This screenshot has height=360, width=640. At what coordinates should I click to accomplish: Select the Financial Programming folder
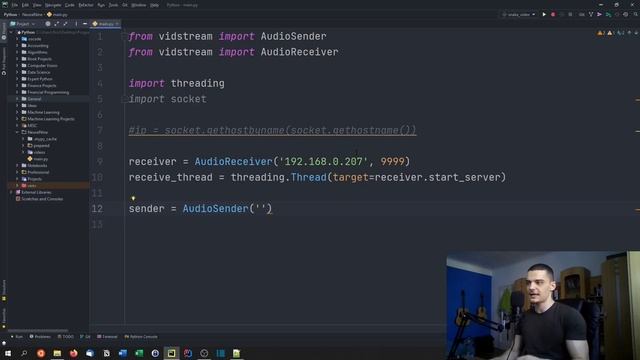click(45, 92)
